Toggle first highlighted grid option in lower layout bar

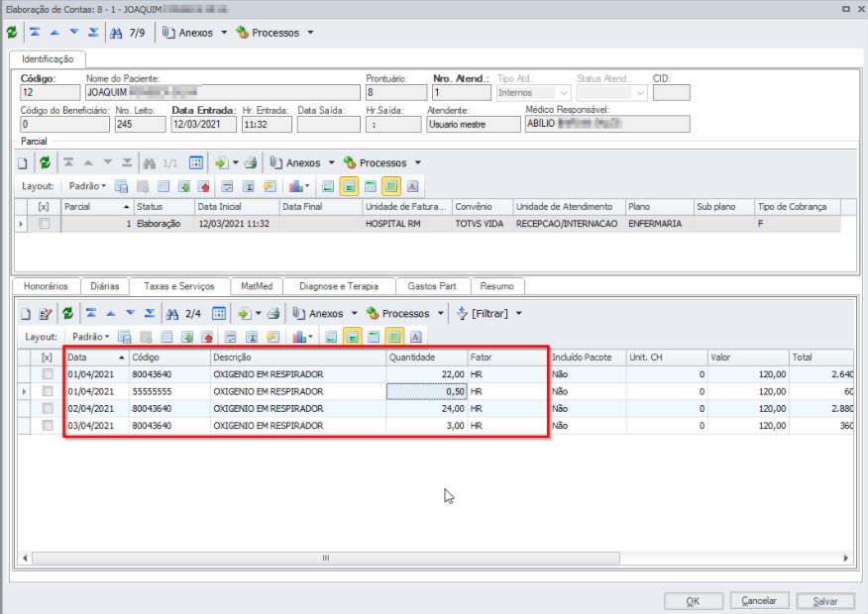click(x=353, y=337)
